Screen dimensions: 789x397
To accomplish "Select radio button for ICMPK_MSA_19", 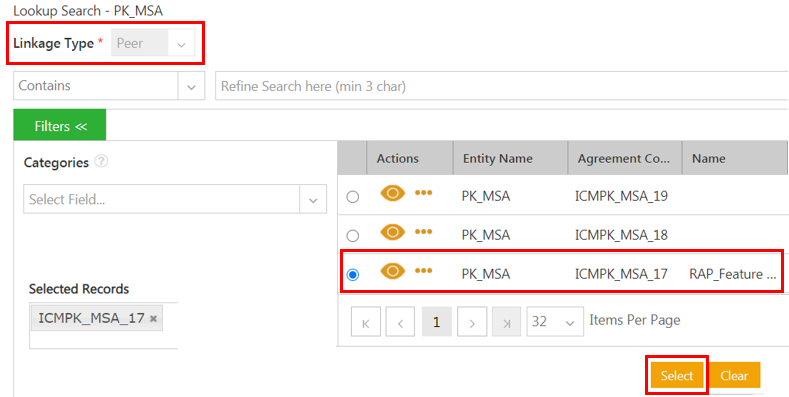I will pyautogui.click(x=353, y=196).
